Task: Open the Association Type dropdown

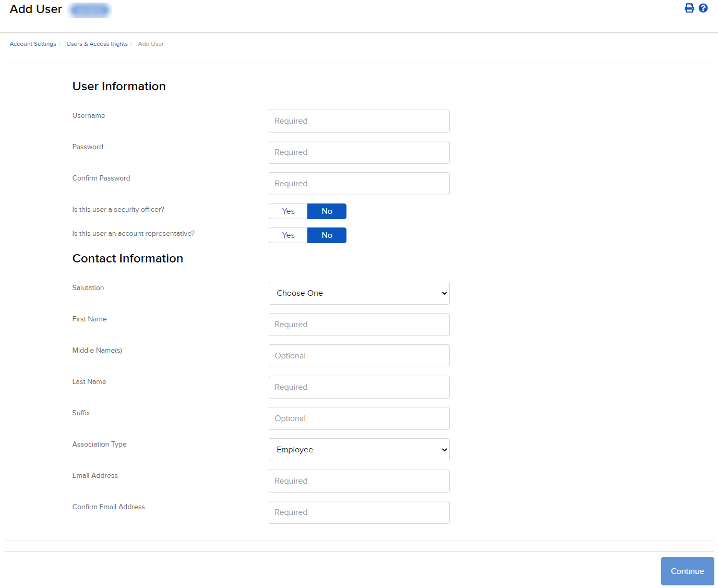Action: pyautogui.click(x=359, y=450)
